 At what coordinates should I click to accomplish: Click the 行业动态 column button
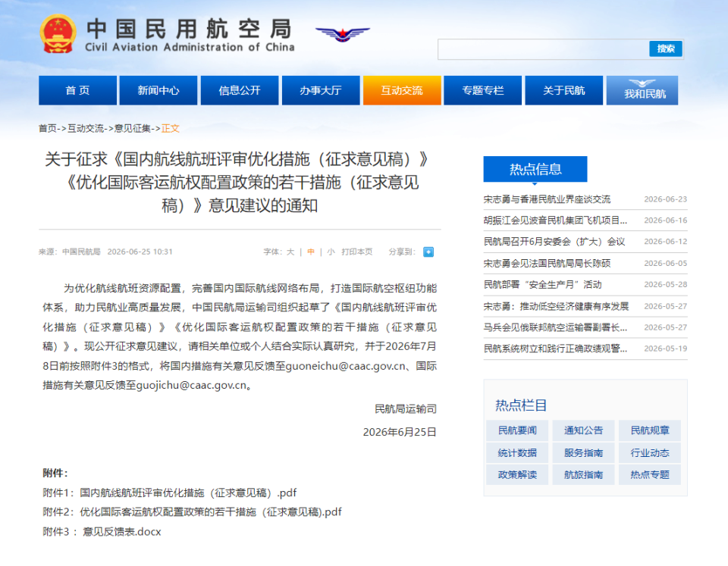pos(650,453)
